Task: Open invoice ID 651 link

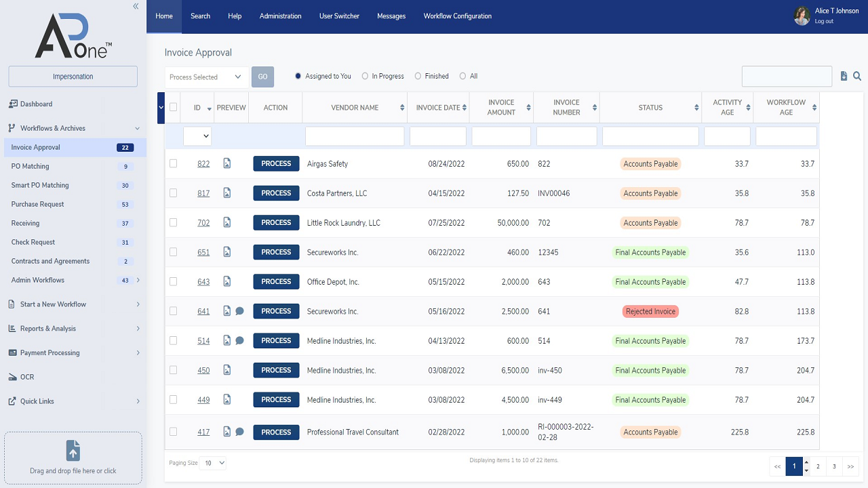Action: click(203, 252)
